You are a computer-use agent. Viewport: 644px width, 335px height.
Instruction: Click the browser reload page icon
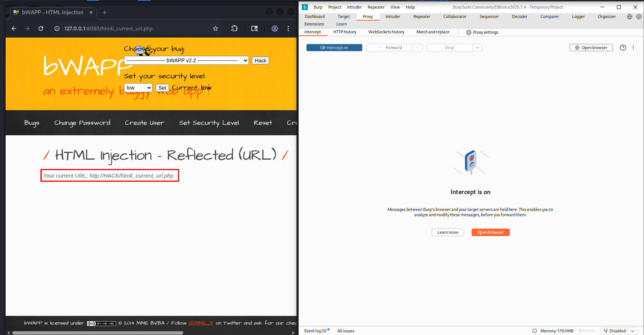click(x=41, y=28)
